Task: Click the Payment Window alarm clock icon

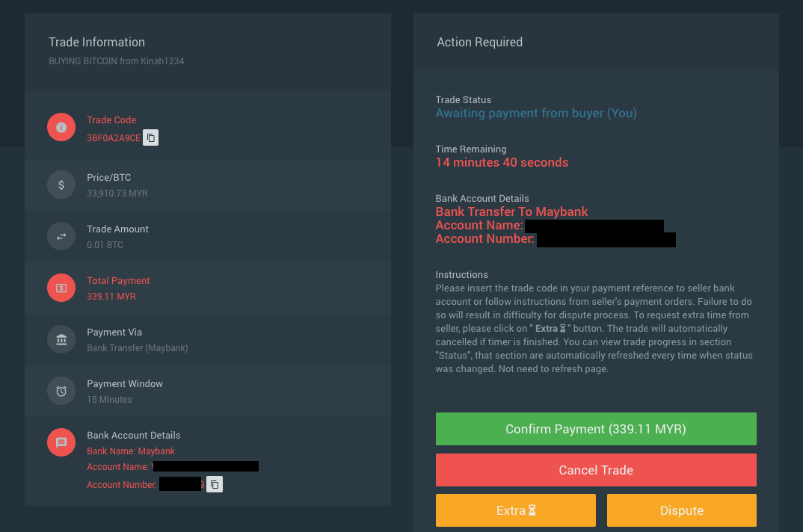Action: point(61,392)
